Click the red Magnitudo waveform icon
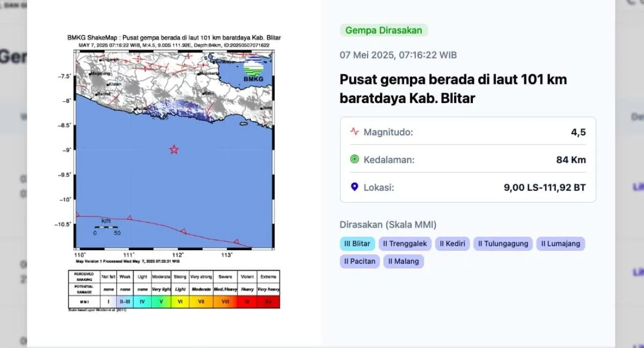 coord(354,131)
